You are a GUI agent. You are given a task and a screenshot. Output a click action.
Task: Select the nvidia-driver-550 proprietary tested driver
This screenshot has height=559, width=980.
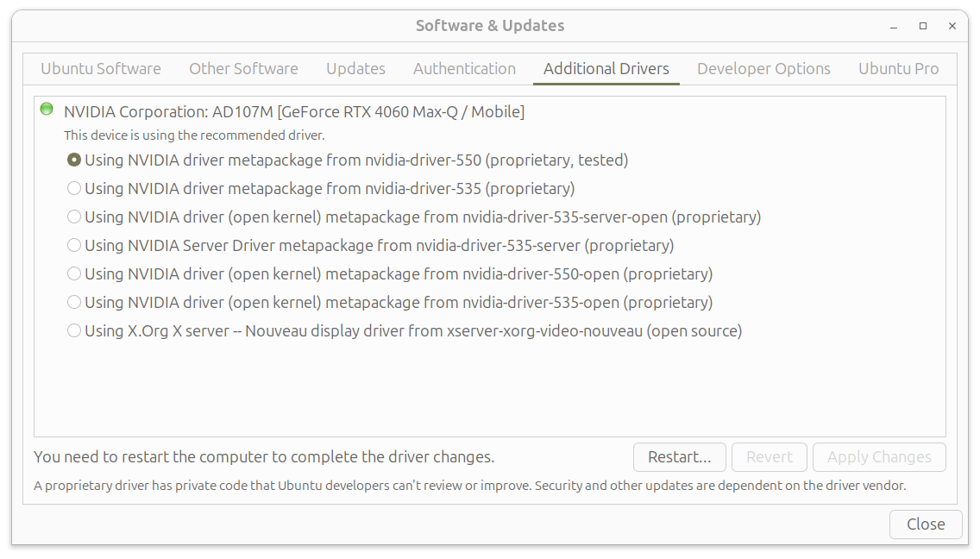click(x=74, y=160)
